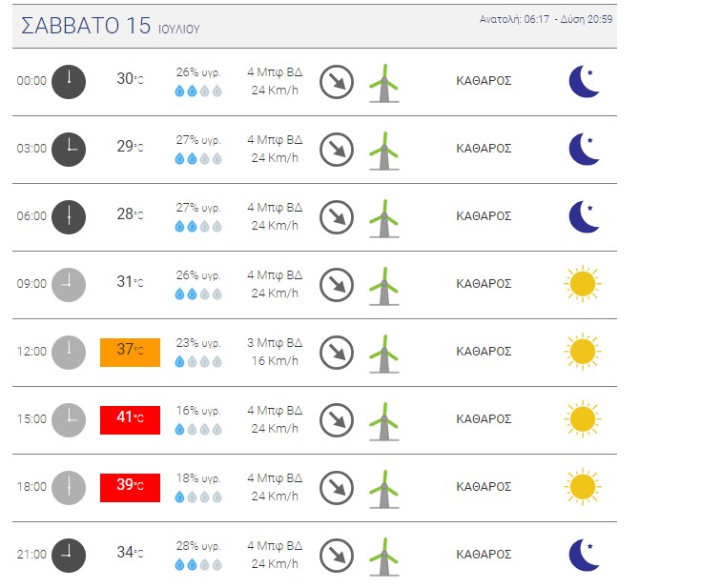Click the moon icon in the 21:00 row
722x588 pixels.
click(x=584, y=555)
